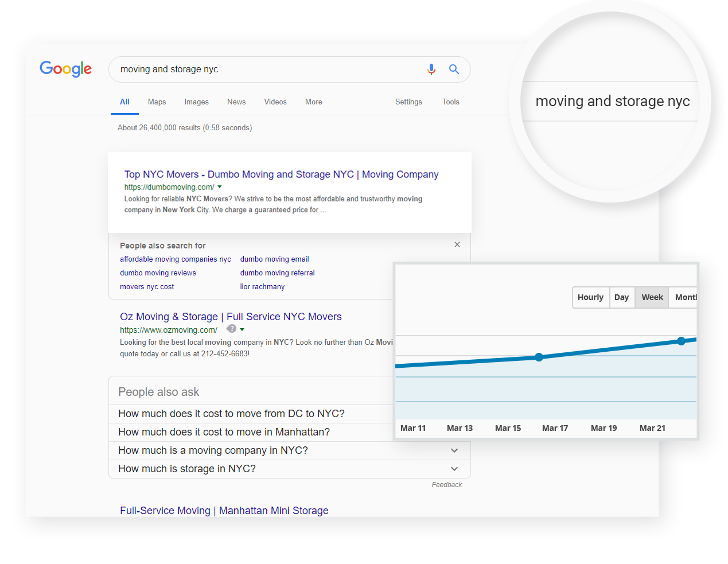Click the 'Mar 19' chart axis label
This screenshot has height=564, width=728.
(x=604, y=428)
